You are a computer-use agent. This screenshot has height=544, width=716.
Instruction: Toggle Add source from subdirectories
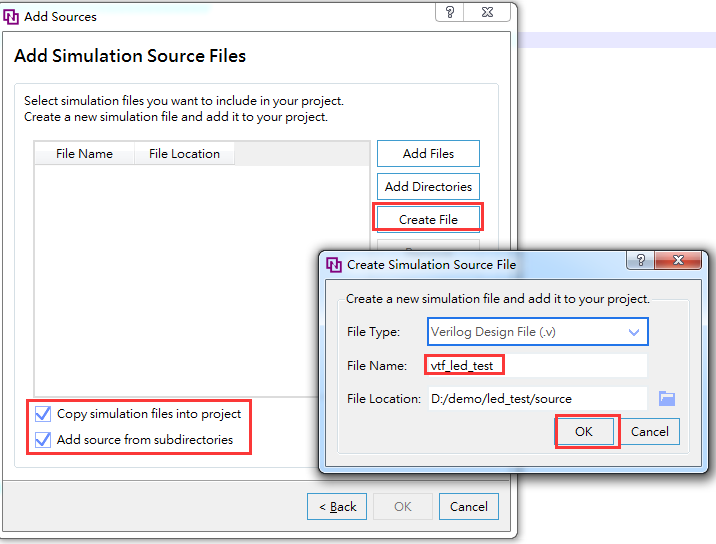pos(43,439)
